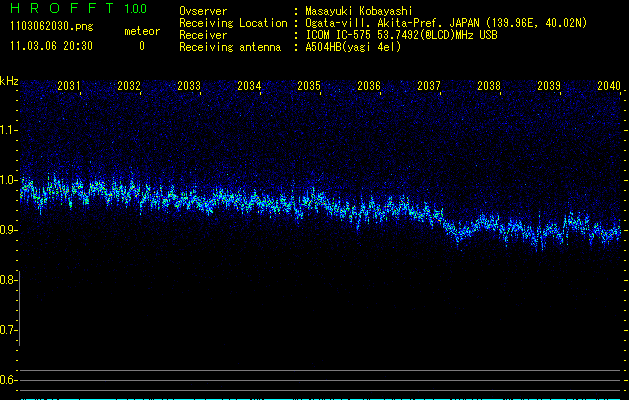
Task: Click the 11.03.06 20:30 timestamp
Action: [x=50, y=46]
